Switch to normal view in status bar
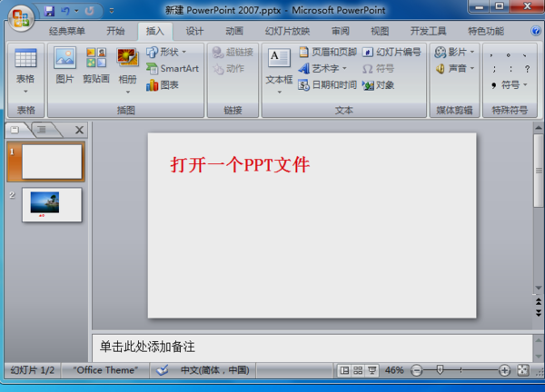 (x=344, y=370)
